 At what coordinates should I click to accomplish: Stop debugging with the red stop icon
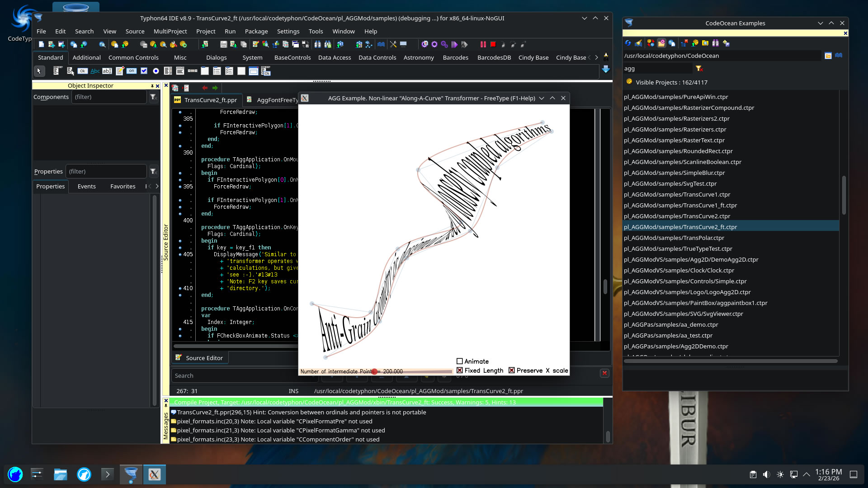(x=493, y=44)
